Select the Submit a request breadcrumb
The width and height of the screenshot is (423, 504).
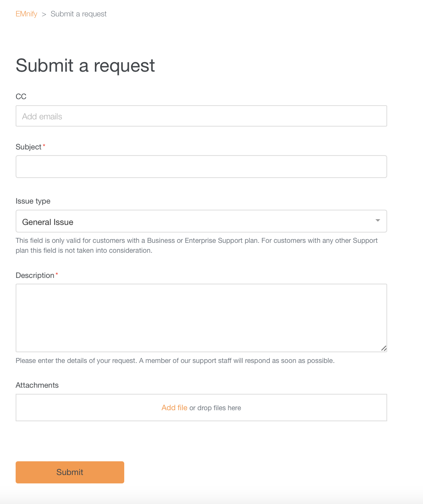(78, 14)
